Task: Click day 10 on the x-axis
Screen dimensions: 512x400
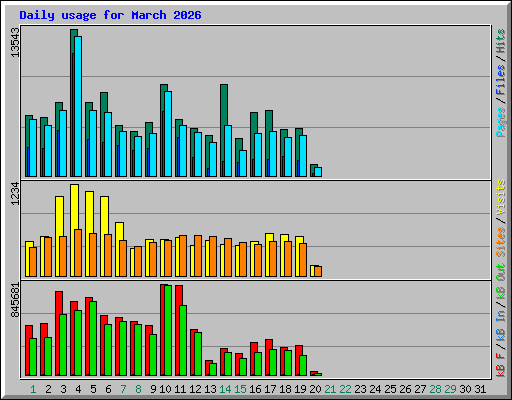Action: 165,389
